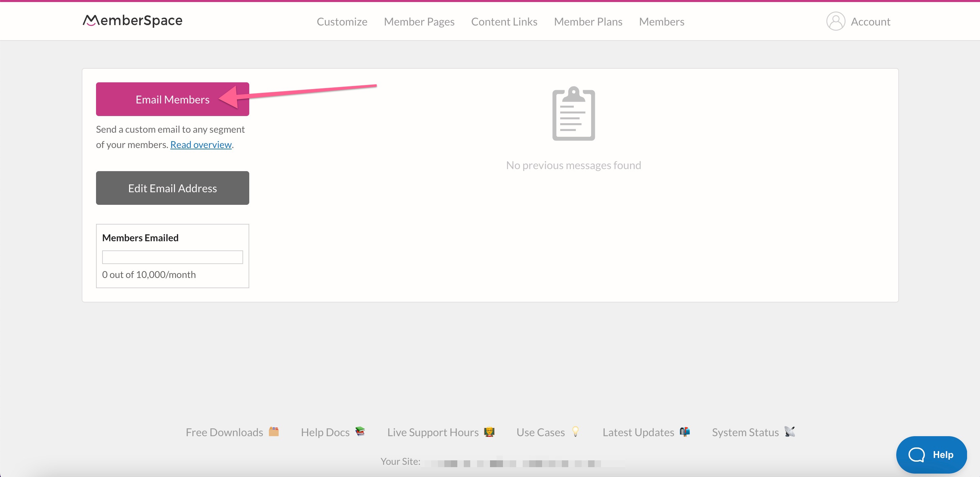The height and width of the screenshot is (477, 980).
Task: Click the System Status satellite icon
Action: [x=790, y=432]
